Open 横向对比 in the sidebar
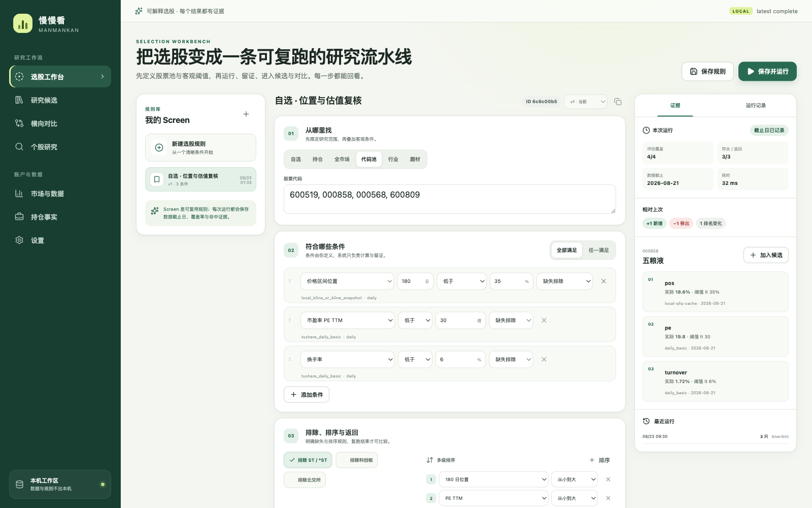This screenshot has width=812, height=508. (x=60, y=123)
